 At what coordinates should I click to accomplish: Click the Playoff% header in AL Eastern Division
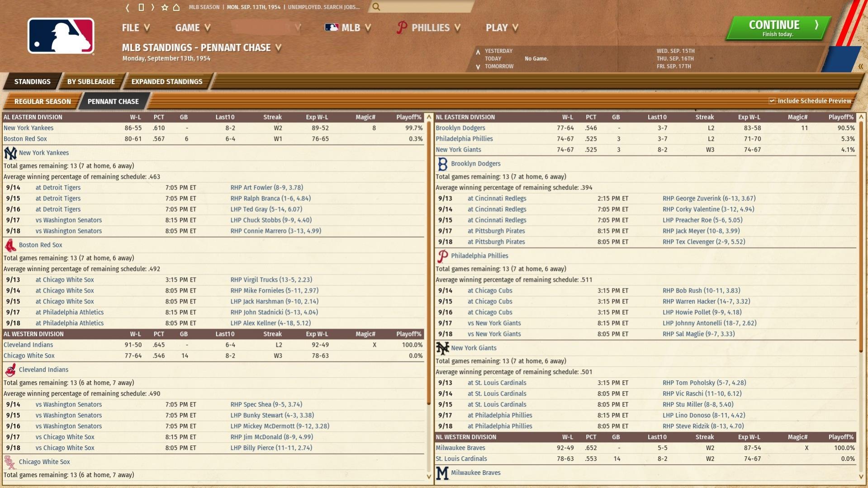[409, 117]
